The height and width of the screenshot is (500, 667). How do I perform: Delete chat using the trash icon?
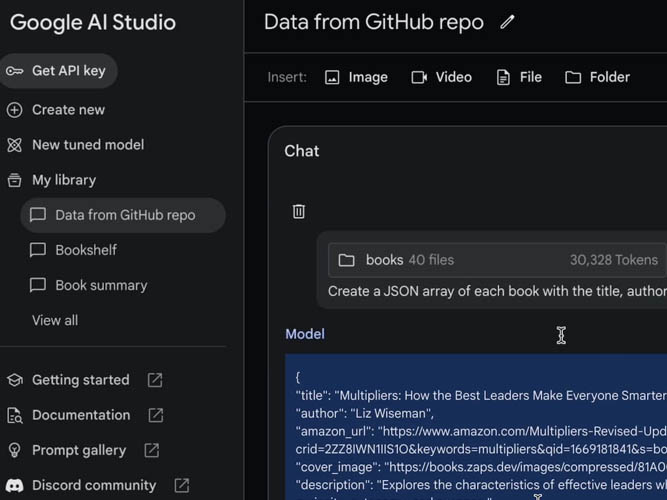pos(298,211)
